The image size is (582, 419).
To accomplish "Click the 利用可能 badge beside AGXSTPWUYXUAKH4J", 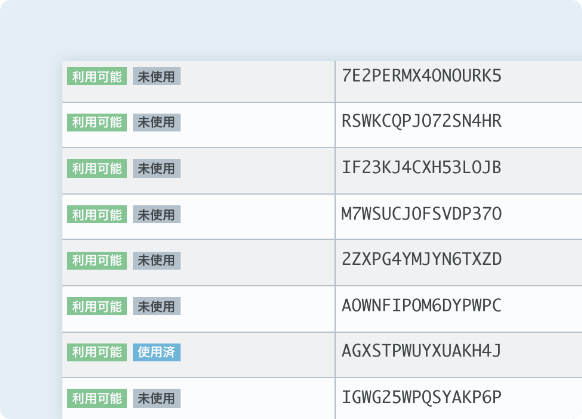I will (x=97, y=352).
